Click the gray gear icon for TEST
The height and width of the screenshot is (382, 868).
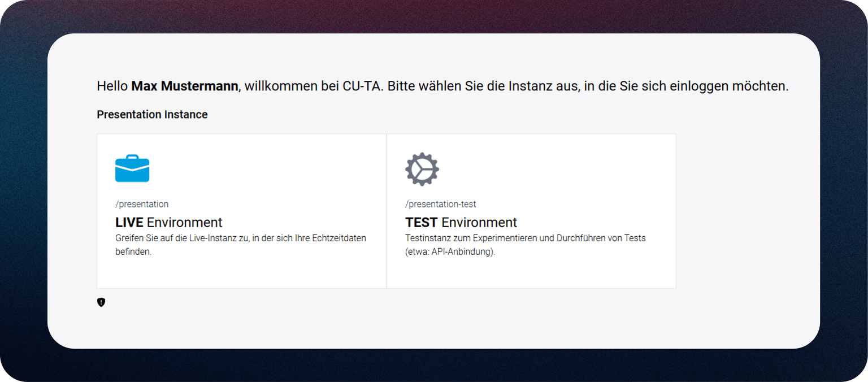(x=422, y=169)
